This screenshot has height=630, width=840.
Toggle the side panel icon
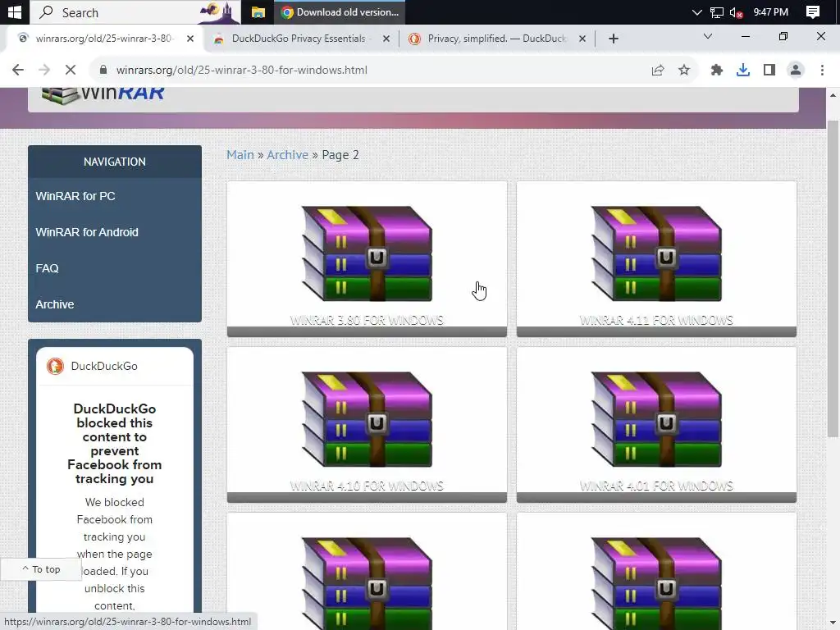pos(769,70)
